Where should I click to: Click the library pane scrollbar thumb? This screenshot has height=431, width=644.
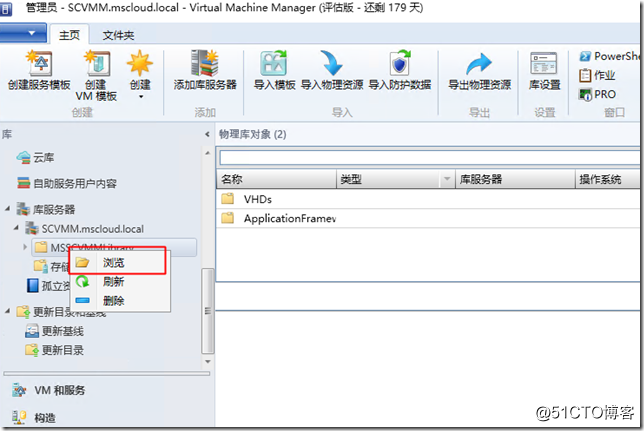(x=208, y=311)
